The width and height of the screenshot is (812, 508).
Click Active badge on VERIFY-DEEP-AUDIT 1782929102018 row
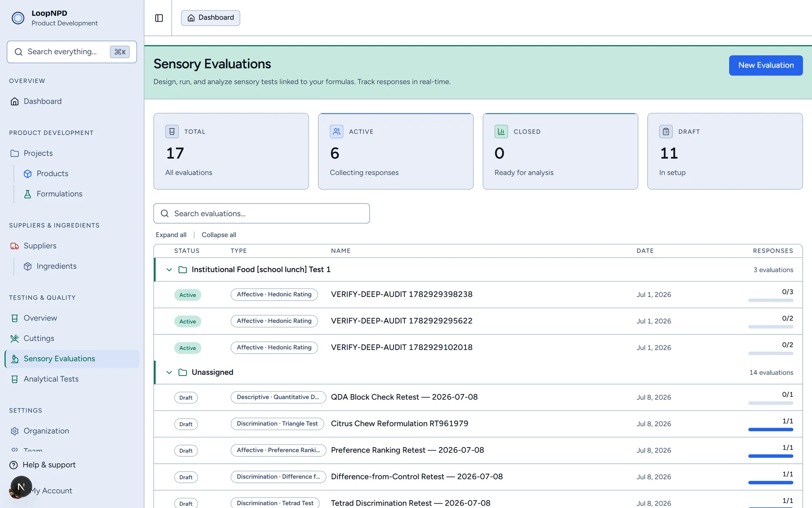pos(188,348)
